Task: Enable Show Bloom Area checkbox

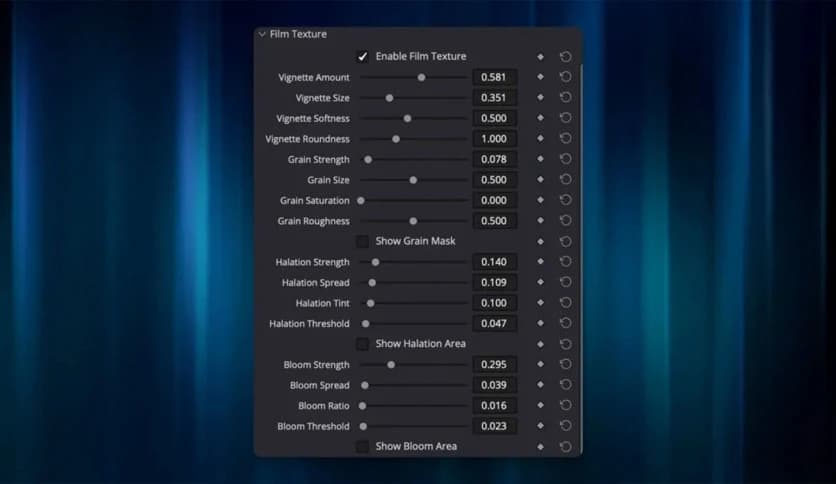Action: coord(363,447)
